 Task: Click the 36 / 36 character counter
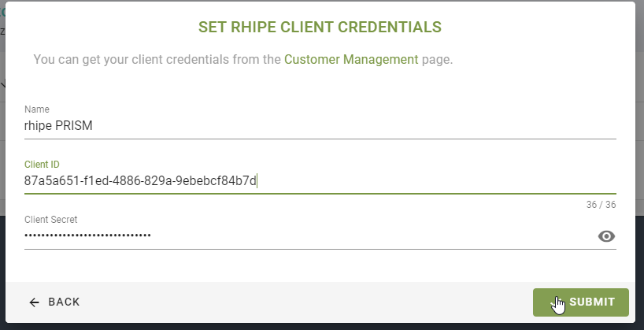601,205
